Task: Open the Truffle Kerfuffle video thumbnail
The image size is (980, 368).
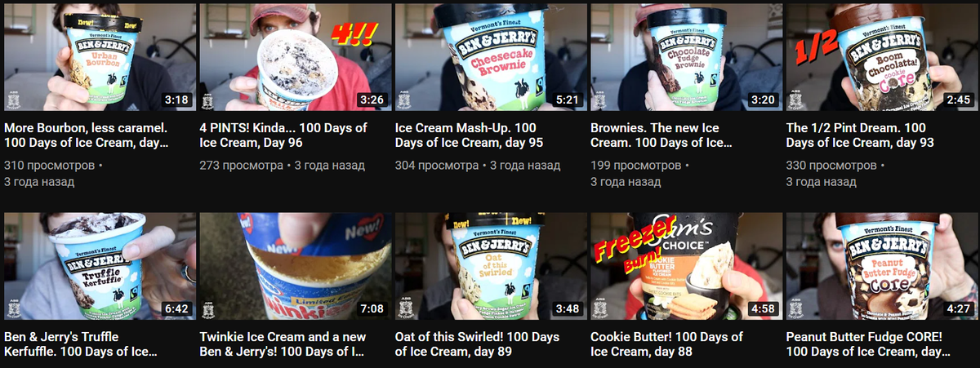Action: coord(100,266)
